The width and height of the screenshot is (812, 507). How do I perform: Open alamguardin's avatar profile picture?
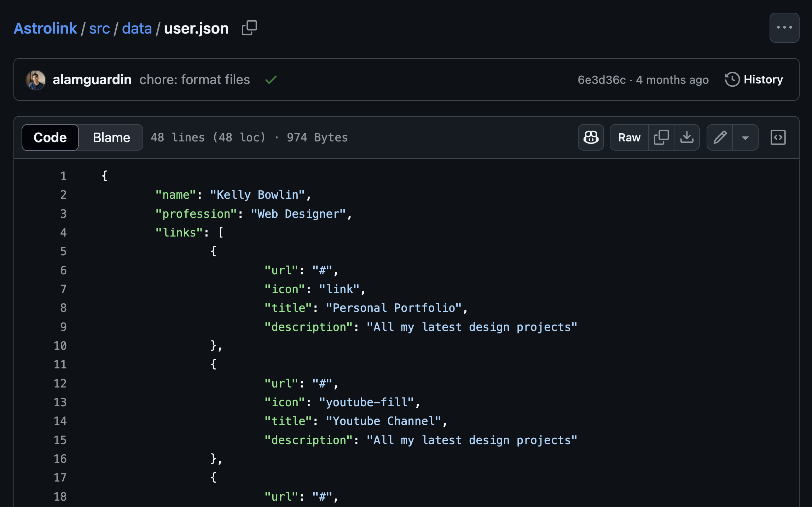point(36,80)
